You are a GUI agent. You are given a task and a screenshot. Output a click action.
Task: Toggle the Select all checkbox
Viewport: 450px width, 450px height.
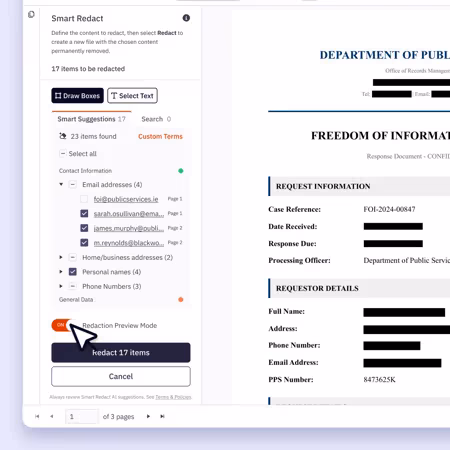coord(62,154)
